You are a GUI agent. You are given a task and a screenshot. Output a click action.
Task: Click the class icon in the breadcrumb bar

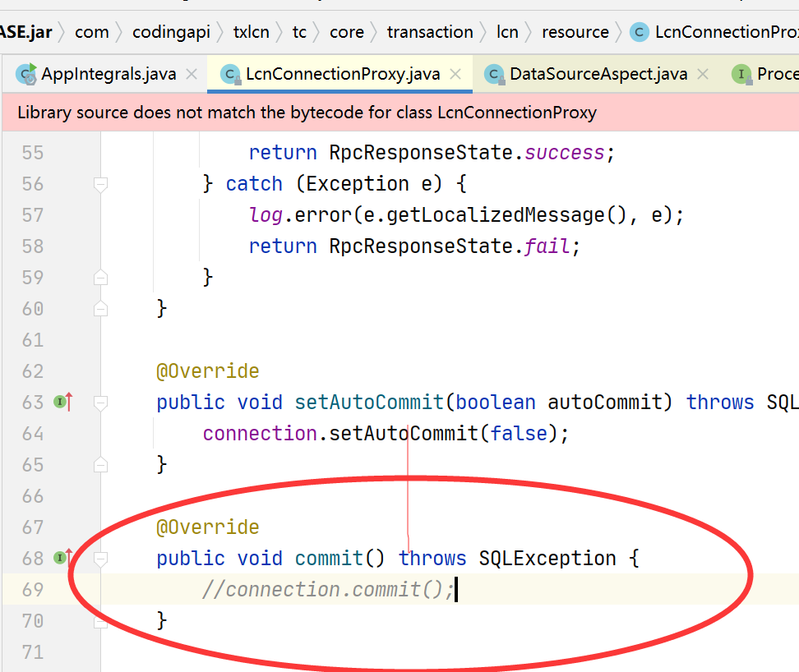point(639,32)
